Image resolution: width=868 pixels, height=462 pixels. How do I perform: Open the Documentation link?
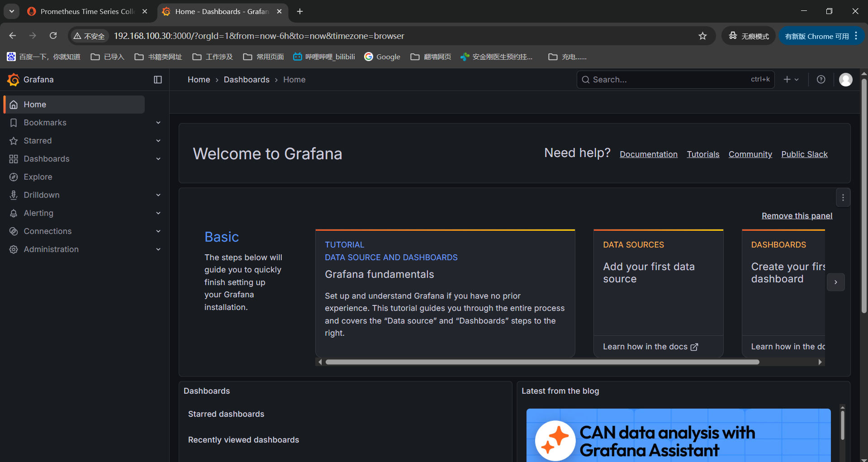(649, 154)
